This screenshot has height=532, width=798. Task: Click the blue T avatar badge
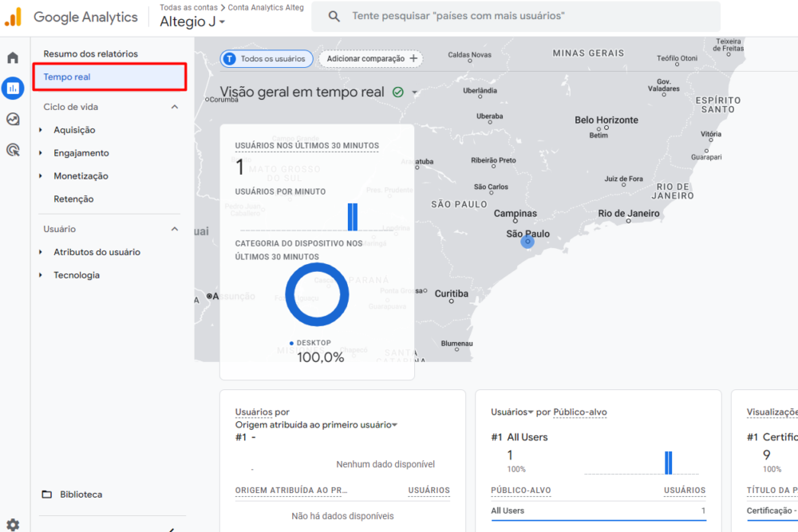(x=230, y=59)
